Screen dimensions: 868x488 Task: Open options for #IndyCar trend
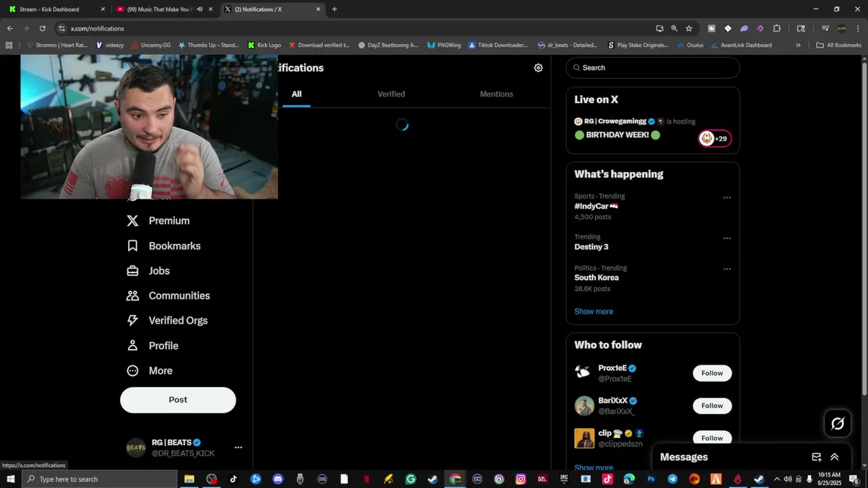pos(727,198)
